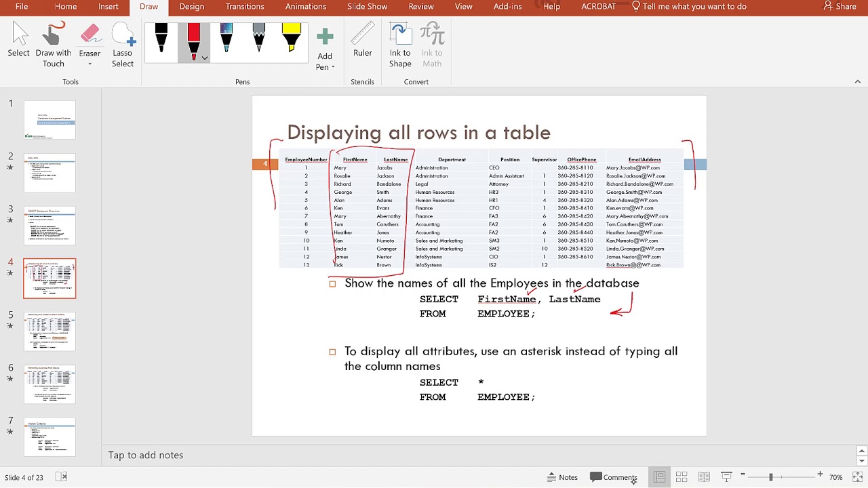
Task: Open the Transitions tab
Action: tap(245, 6)
